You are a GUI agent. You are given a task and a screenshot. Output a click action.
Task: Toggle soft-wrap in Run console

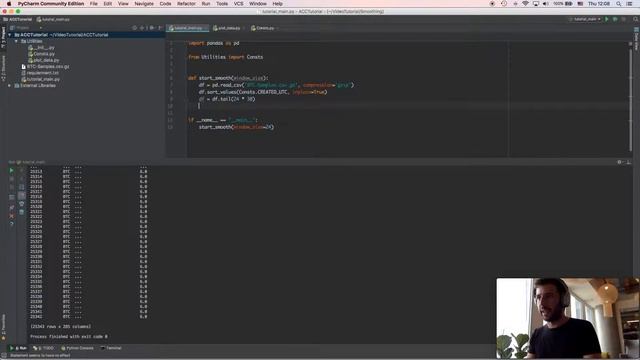click(22, 187)
